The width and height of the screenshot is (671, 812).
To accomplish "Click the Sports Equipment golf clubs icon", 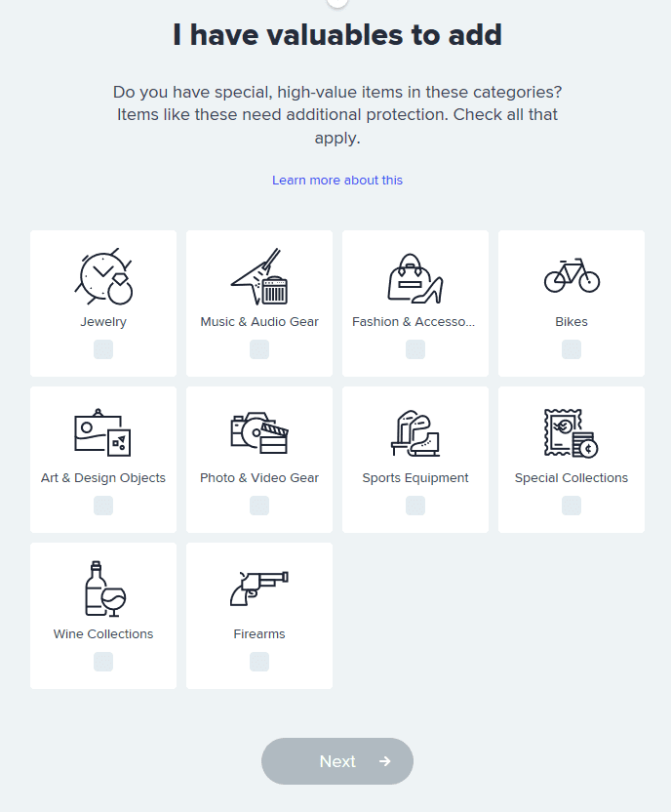I will (x=415, y=432).
